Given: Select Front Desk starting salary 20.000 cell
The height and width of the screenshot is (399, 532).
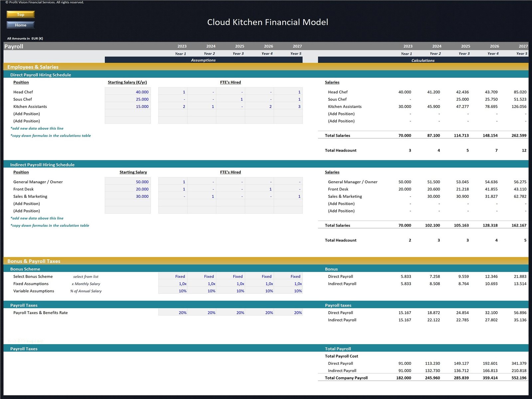Looking at the screenshot, I should (128, 189).
